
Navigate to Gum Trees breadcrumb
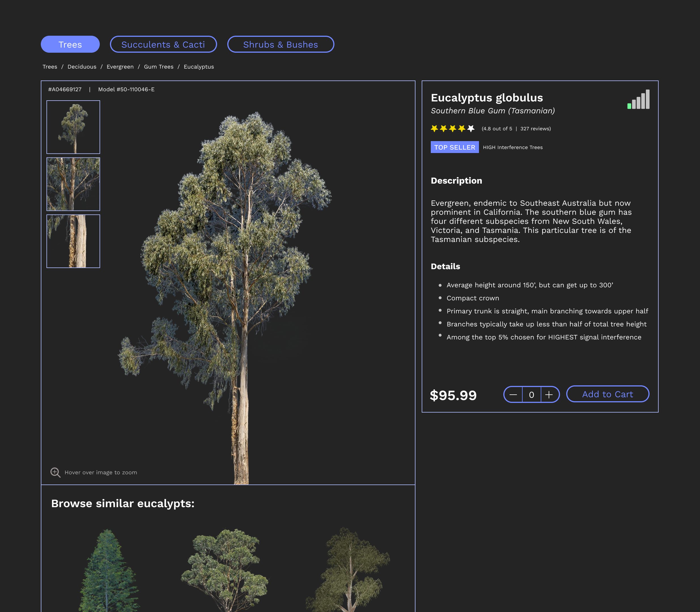click(x=158, y=67)
